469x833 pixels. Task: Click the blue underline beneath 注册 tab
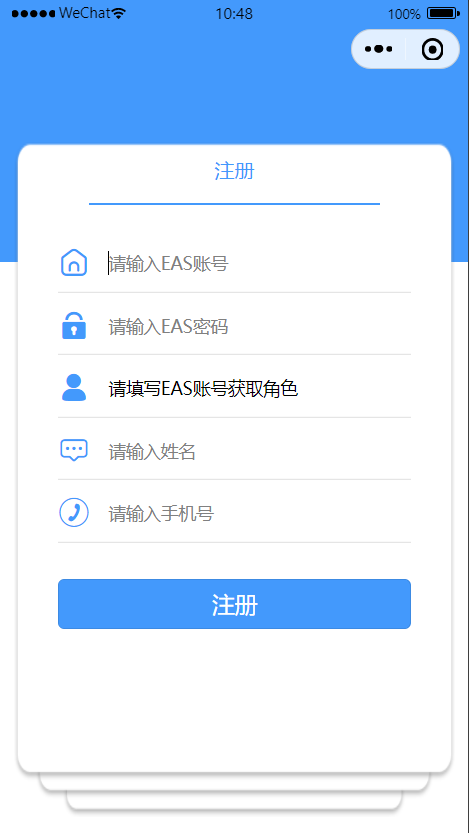coord(234,203)
